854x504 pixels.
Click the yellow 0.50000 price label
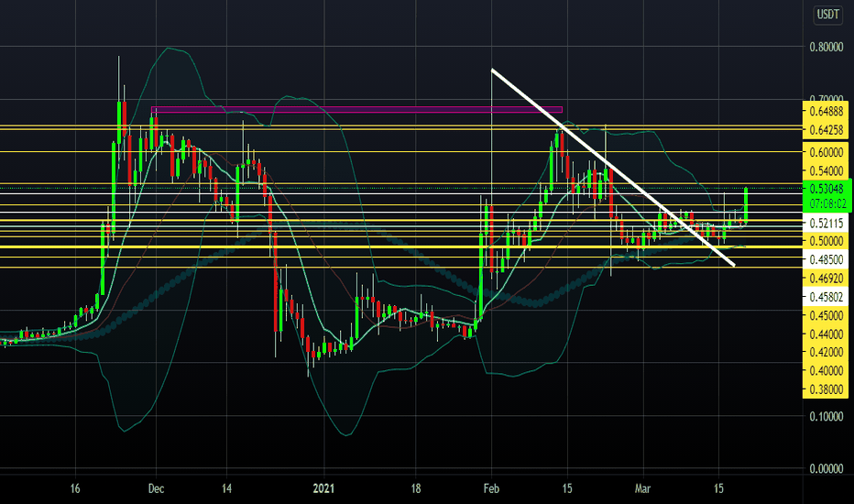click(x=826, y=241)
